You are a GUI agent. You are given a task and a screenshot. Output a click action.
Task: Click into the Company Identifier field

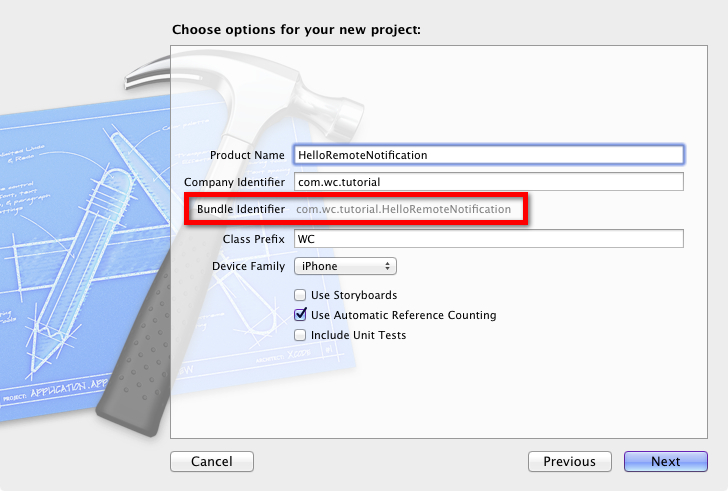(x=488, y=182)
